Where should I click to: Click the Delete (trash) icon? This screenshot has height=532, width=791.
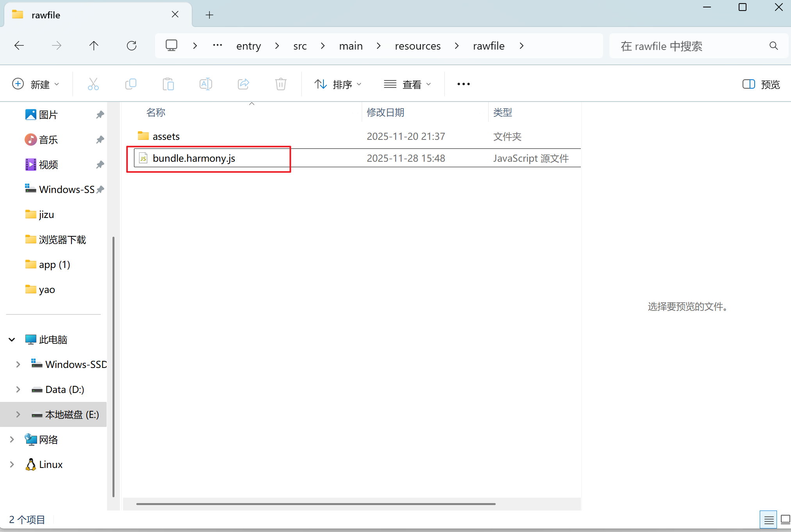click(x=280, y=84)
